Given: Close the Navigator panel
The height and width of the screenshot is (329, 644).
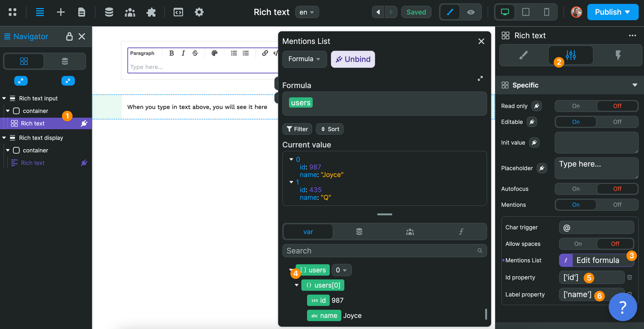Looking at the screenshot, I should point(82,36).
